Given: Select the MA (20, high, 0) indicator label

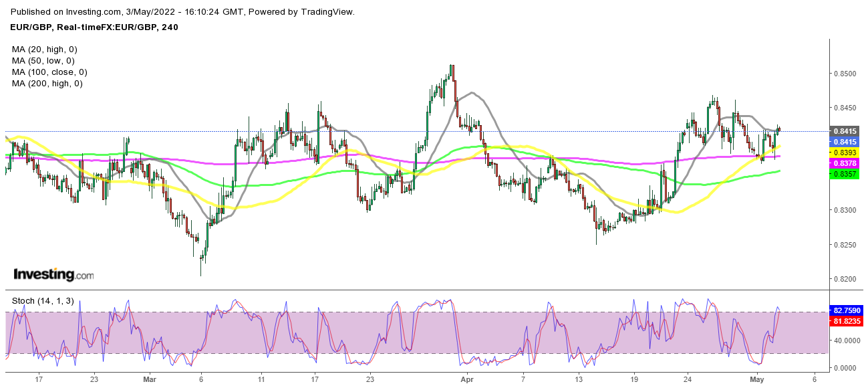Looking at the screenshot, I should pyautogui.click(x=46, y=50).
